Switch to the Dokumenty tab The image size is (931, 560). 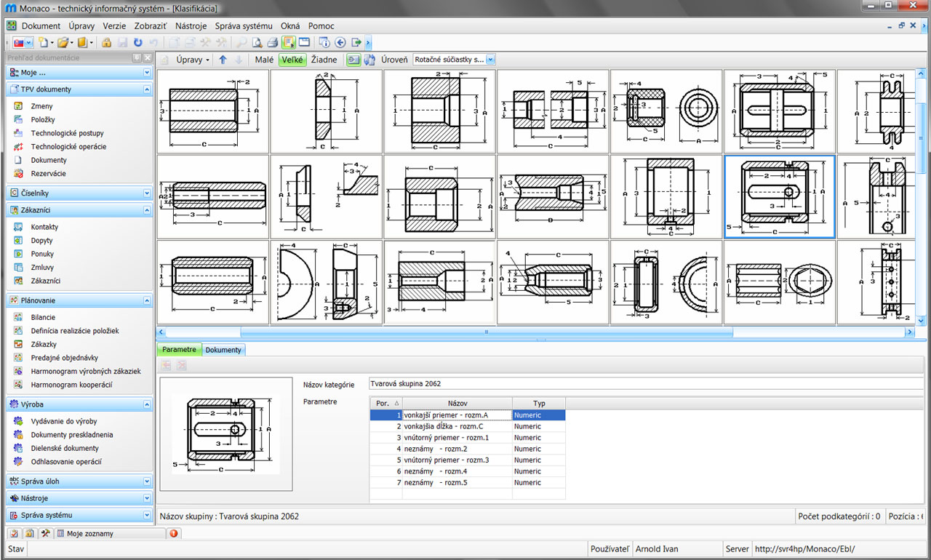[223, 350]
